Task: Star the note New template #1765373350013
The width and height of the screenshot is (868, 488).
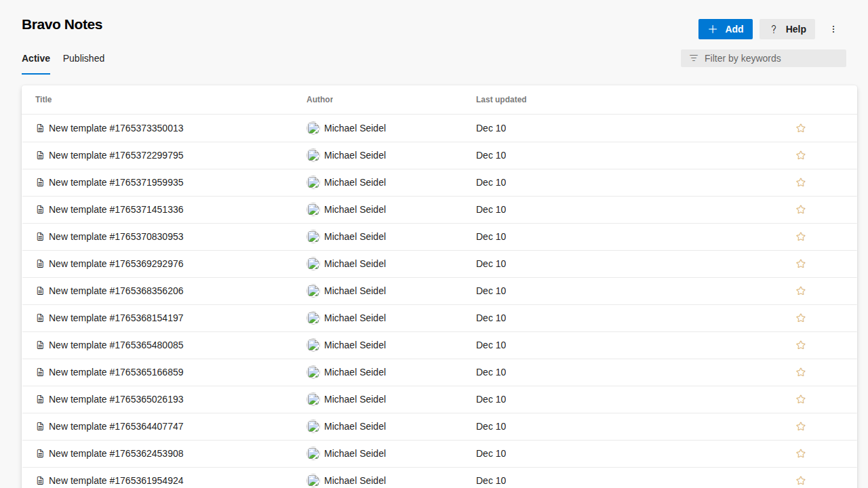Action: pos(801,127)
